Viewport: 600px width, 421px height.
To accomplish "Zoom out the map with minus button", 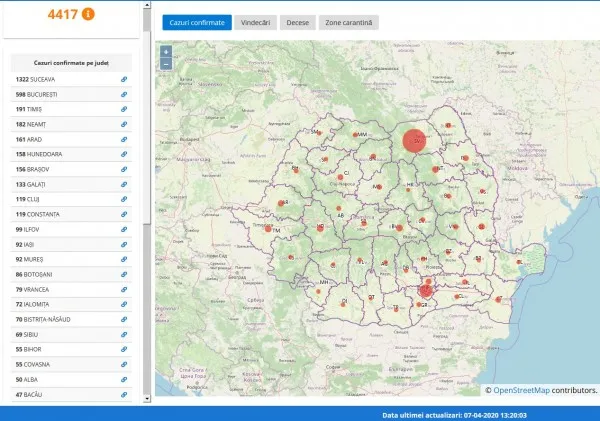I will [166, 64].
